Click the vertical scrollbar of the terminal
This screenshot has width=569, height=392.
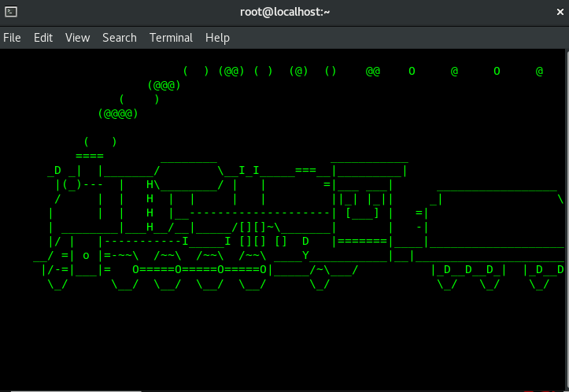click(567, 220)
